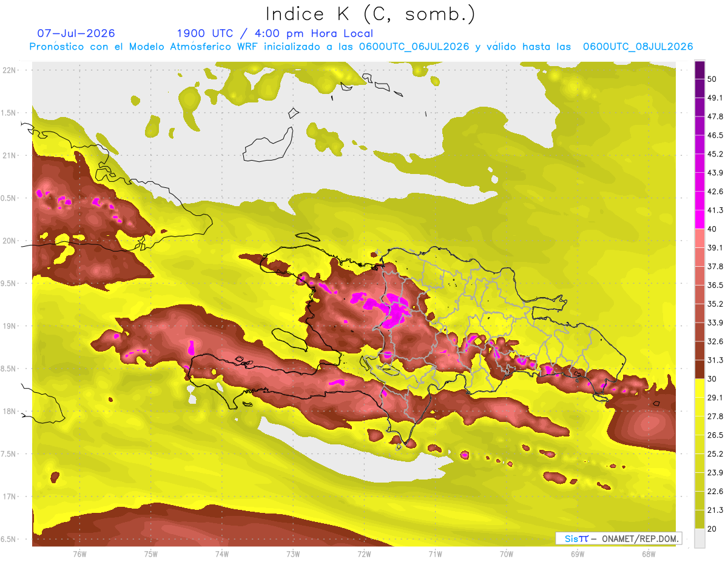
Task: Click the bright yellow legend swatch between 29.1 and 30
Action: [699, 387]
